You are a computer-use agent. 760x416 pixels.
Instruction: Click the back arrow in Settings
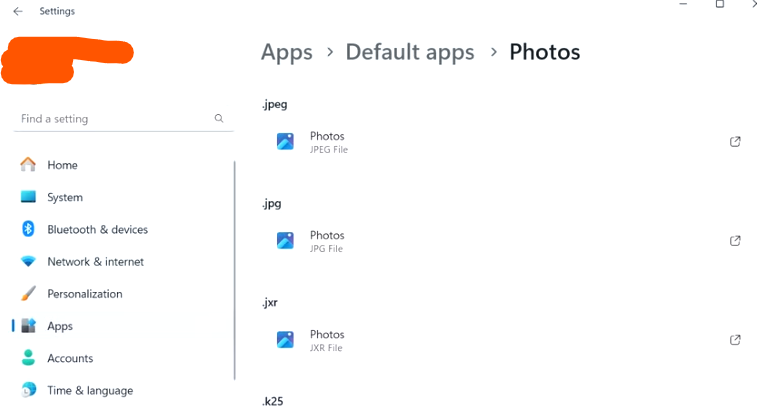18,11
